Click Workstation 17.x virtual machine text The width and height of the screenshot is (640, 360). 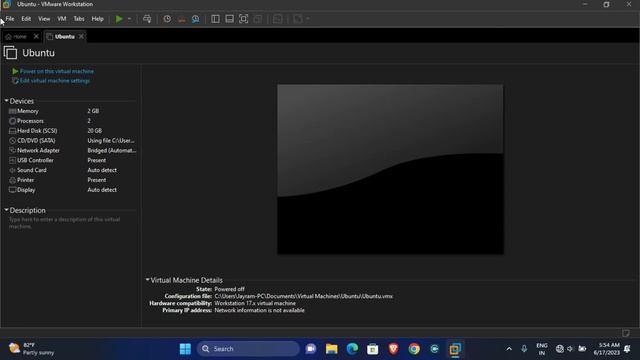(255, 303)
